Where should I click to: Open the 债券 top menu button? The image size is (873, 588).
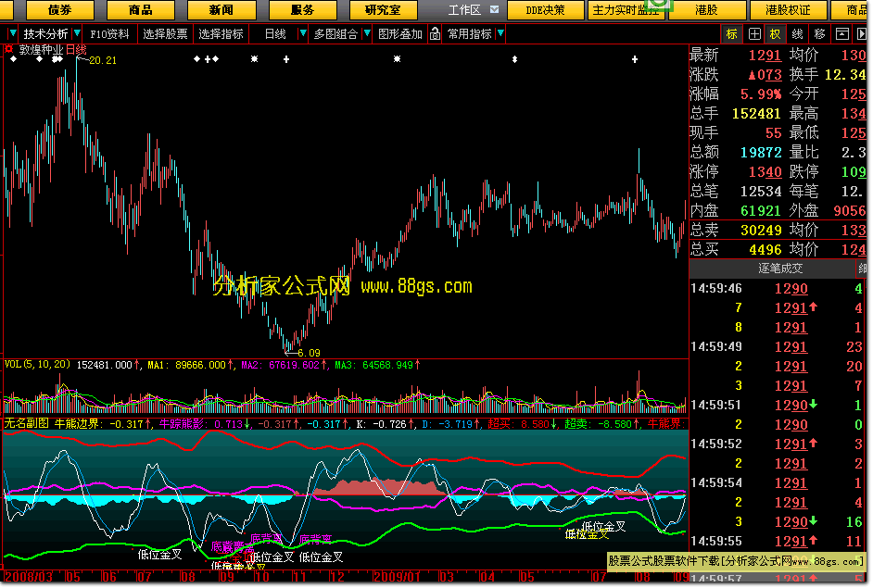click(x=60, y=10)
